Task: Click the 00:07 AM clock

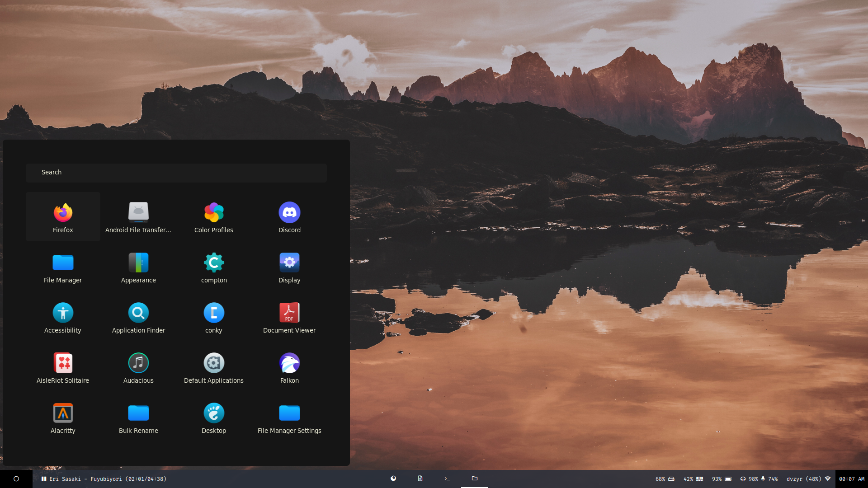Action: click(852, 479)
